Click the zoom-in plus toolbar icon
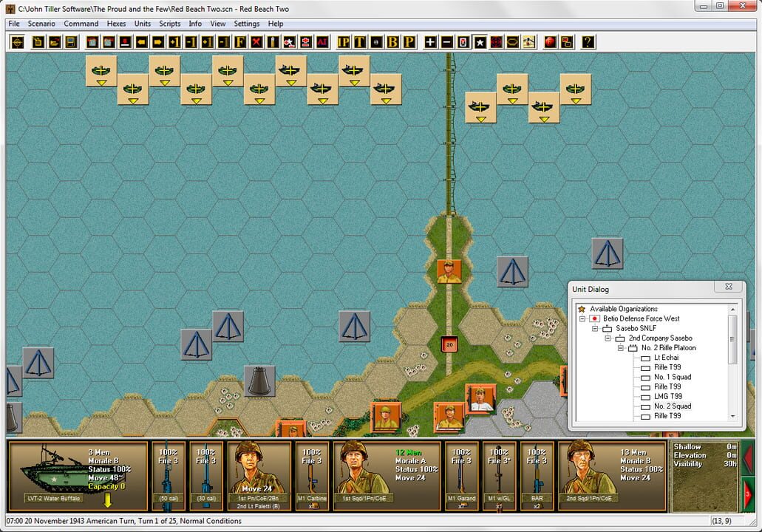The height and width of the screenshot is (532, 762). coord(429,42)
